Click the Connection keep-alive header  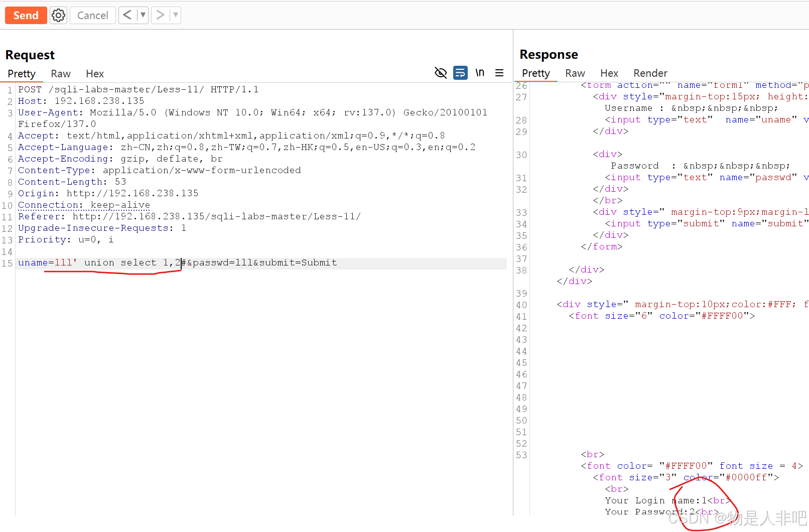click(84, 205)
